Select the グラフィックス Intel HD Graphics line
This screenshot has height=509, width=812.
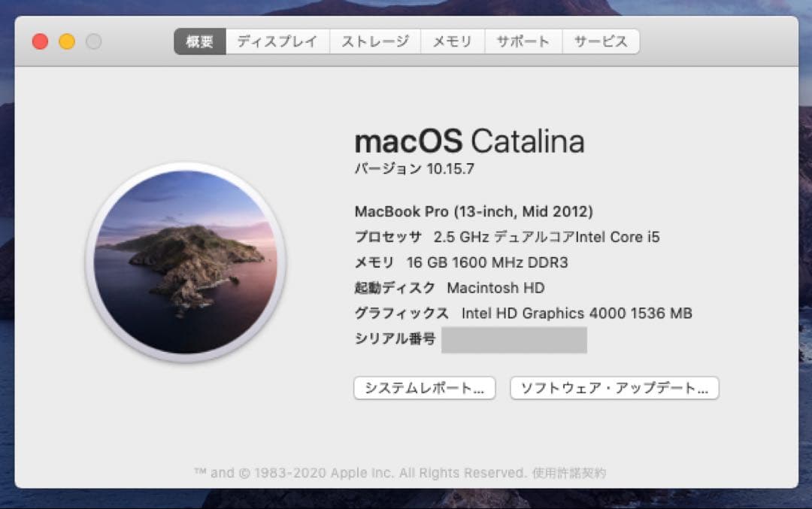coord(524,313)
